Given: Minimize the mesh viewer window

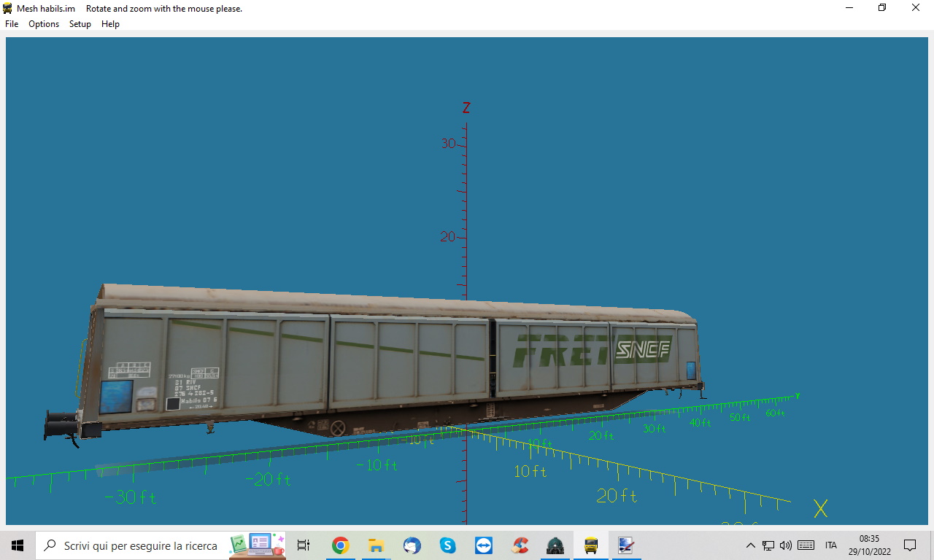Looking at the screenshot, I should tap(849, 8).
